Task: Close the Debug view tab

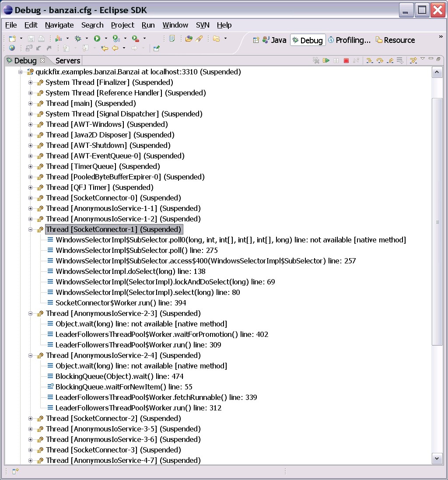Action: tap(42, 60)
